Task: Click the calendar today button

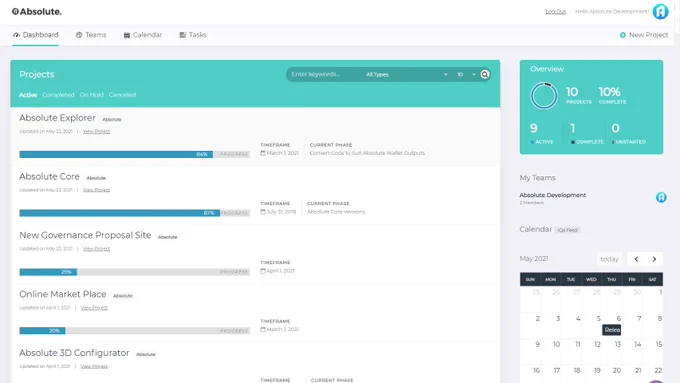Action: point(609,259)
